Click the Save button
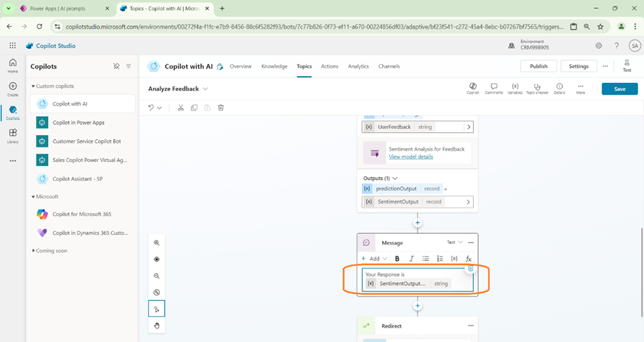The height and width of the screenshot is (342, 644). pos(619,89)
